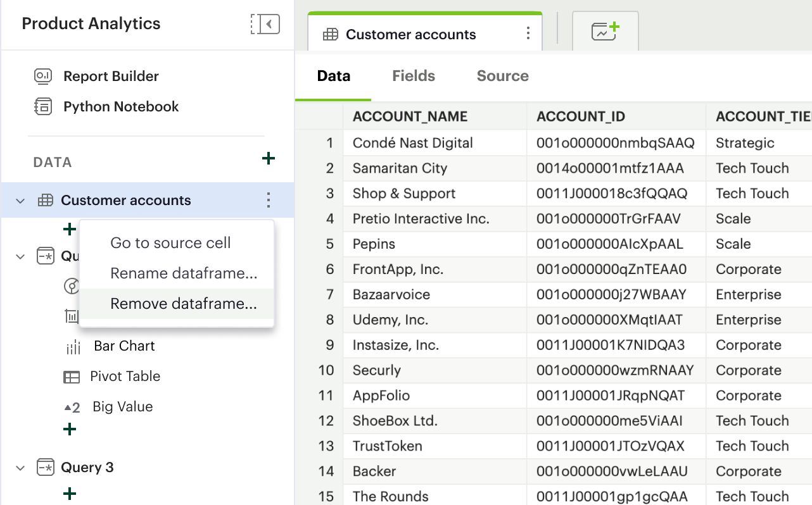Select the AppFolio cell
812x505 pixels.
point(435,396)
